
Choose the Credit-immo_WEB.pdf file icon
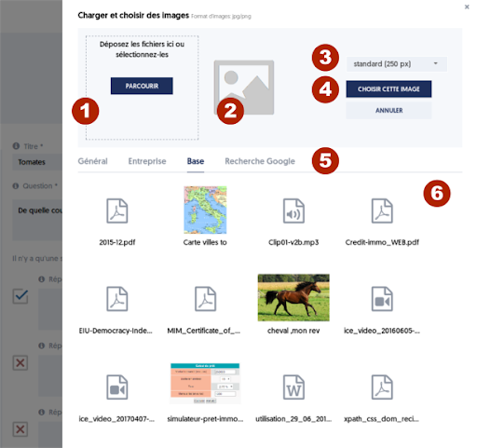(382, 210)
